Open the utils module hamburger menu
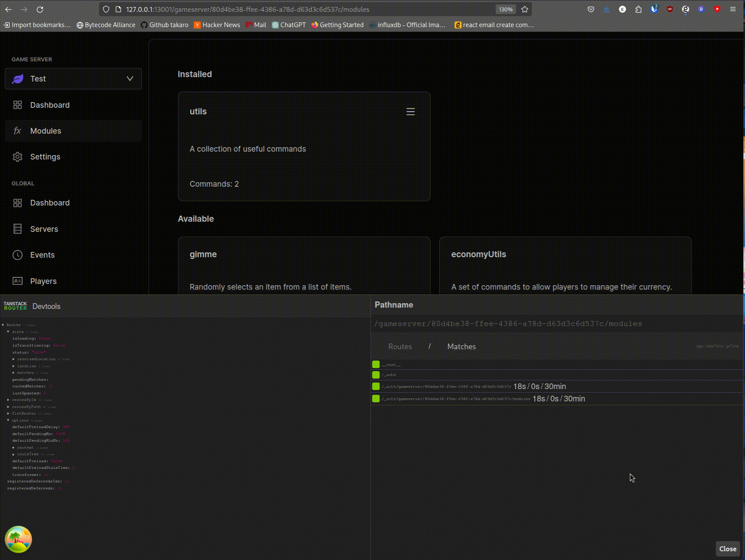 coord(410,112)
